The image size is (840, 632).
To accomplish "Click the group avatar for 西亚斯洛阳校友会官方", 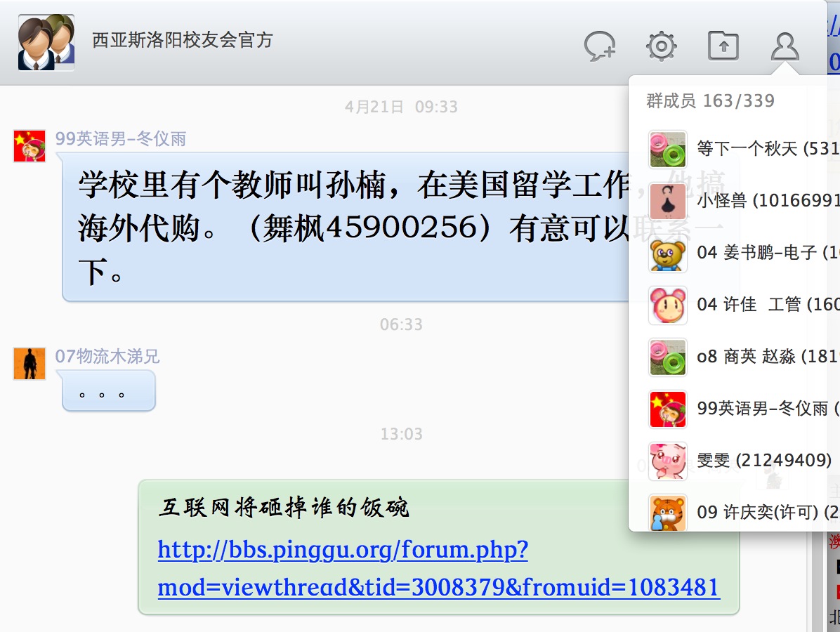I will 46,42.
